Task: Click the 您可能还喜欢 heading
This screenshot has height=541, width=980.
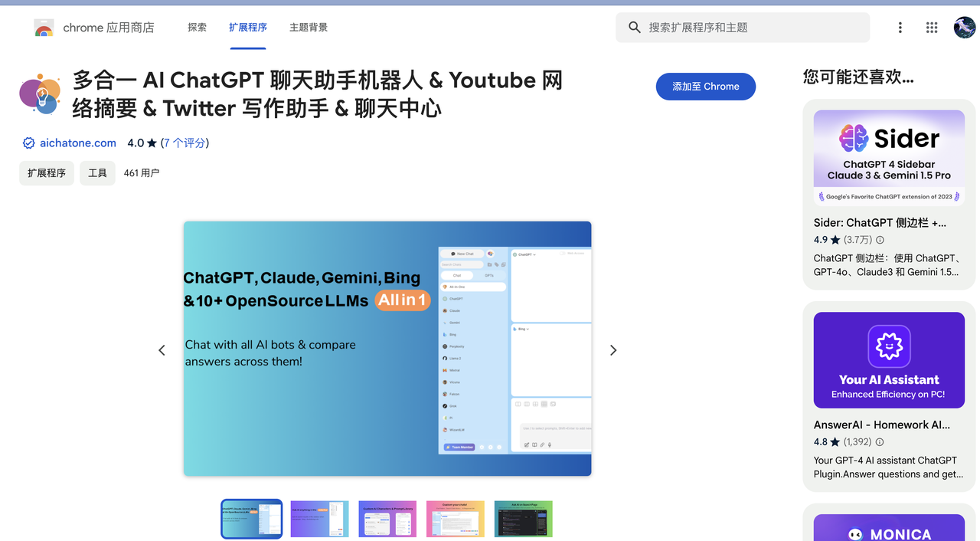Action: click(858, 77)
